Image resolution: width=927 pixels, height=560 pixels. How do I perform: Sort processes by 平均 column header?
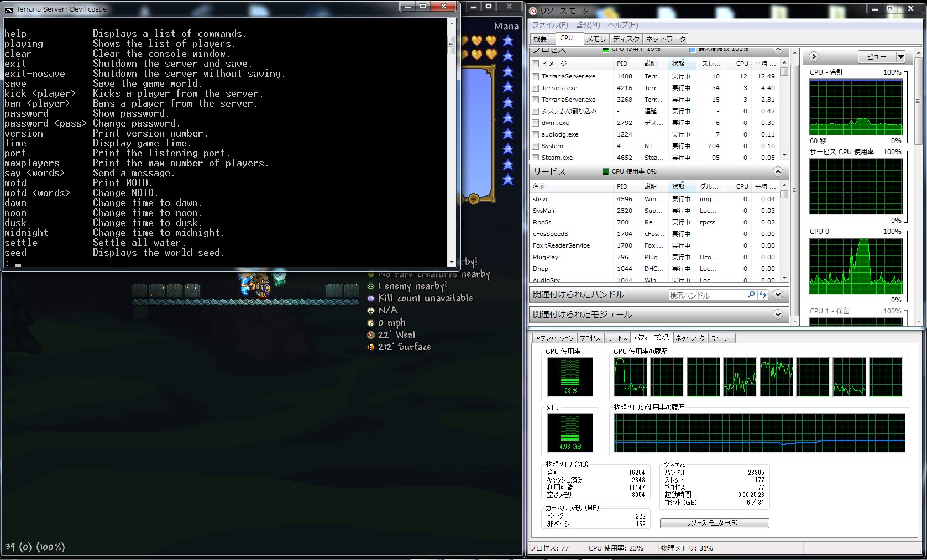click(x=766, y=64)
